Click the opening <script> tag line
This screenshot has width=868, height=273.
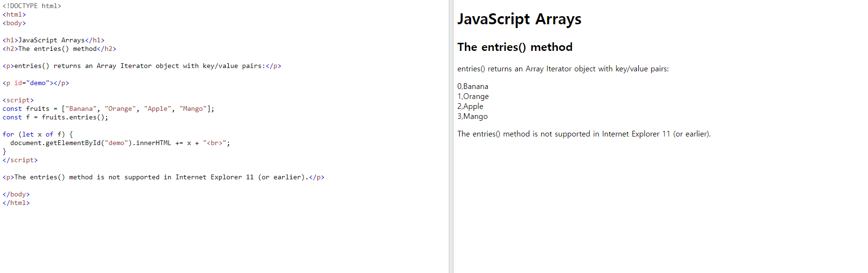click(x=18, y=100)
